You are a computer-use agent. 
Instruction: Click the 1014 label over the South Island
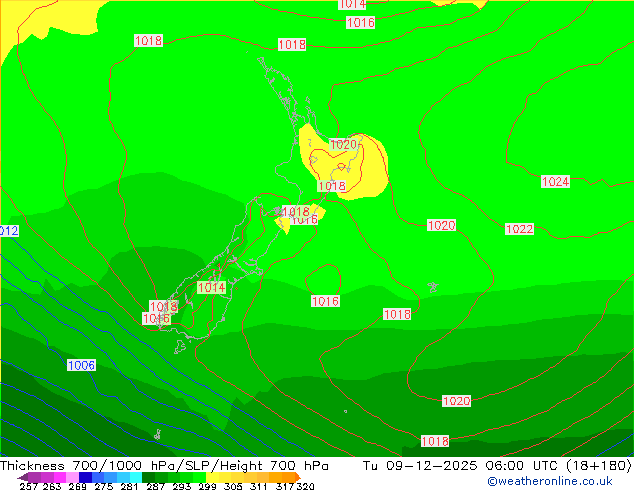pyautogui.click(x=211, y=287)
